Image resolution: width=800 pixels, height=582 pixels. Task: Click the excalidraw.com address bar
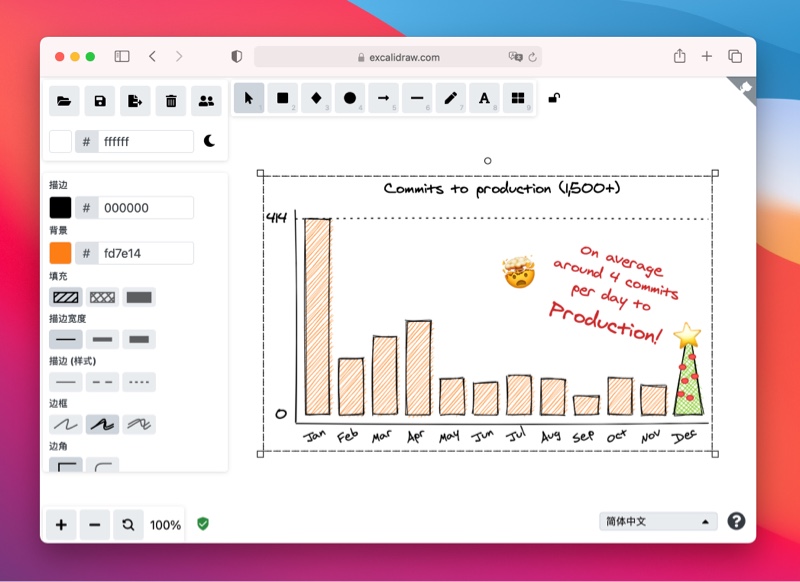tap(398, 57)
